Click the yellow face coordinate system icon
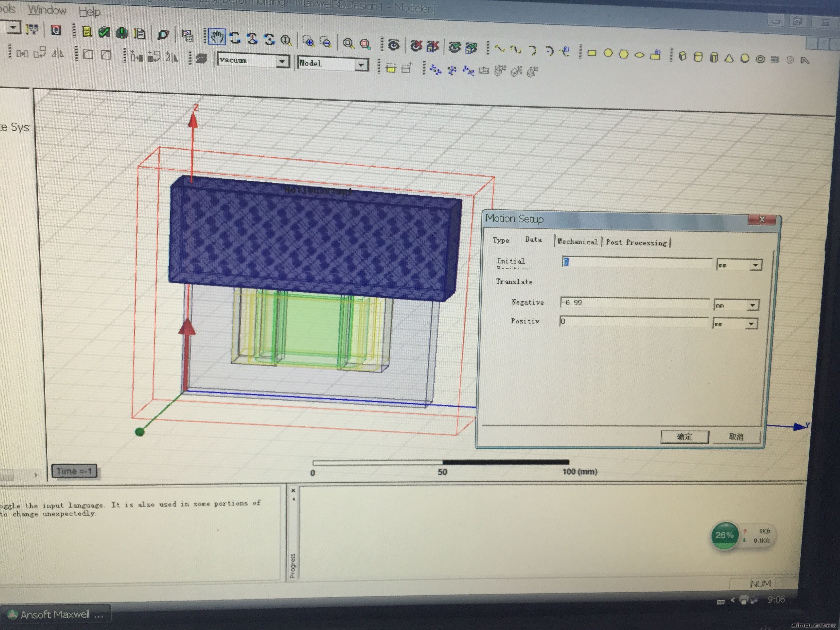840x630 pixels. [390, 68]
